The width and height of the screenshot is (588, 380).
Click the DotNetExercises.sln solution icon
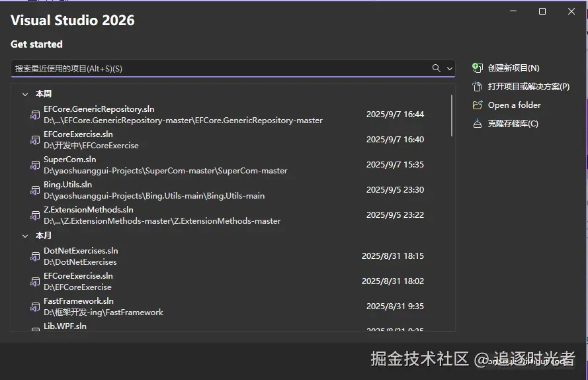click(x=35, y=256)
